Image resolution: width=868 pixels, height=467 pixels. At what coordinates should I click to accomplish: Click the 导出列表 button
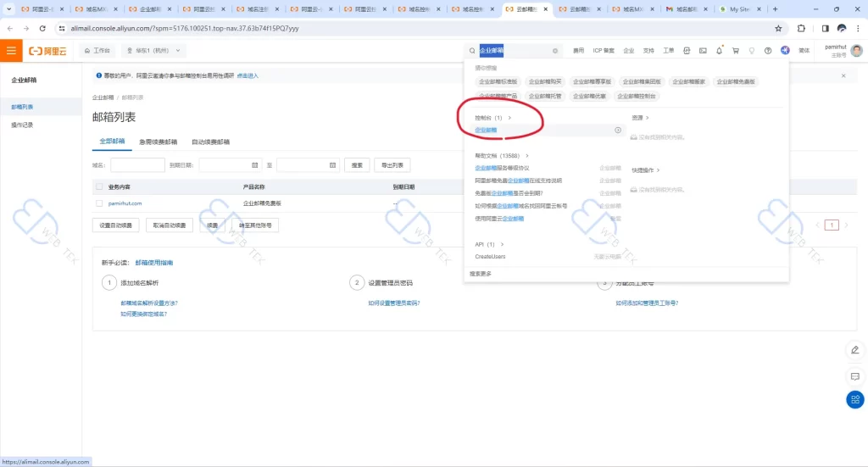click(x=392, y=165)
